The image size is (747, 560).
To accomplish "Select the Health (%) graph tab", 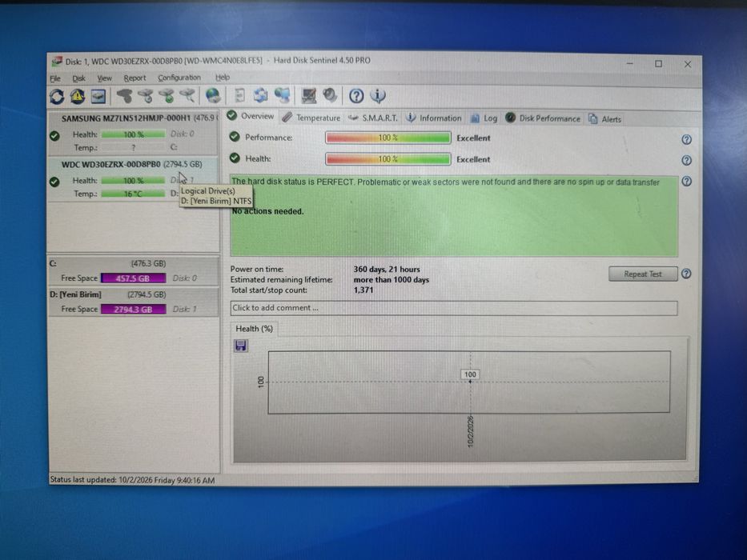I will pos(255,329).
